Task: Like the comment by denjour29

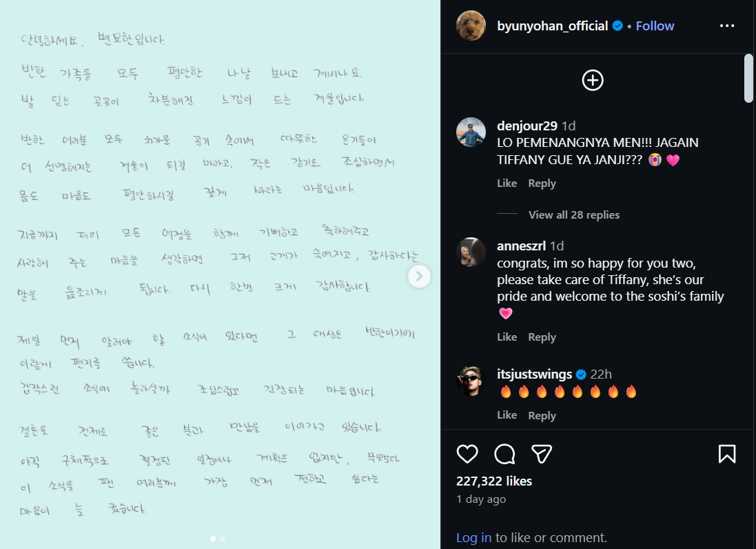Action: coord(507,183)
